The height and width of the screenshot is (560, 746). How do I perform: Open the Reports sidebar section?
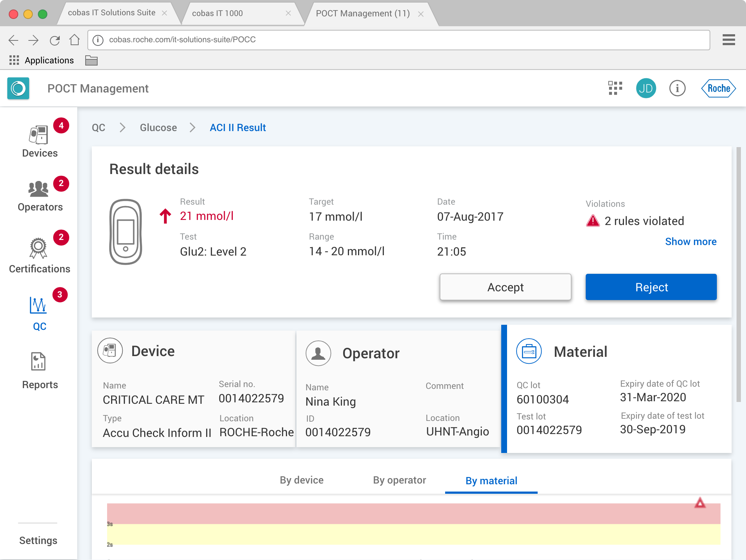click(x=39, y=371)
